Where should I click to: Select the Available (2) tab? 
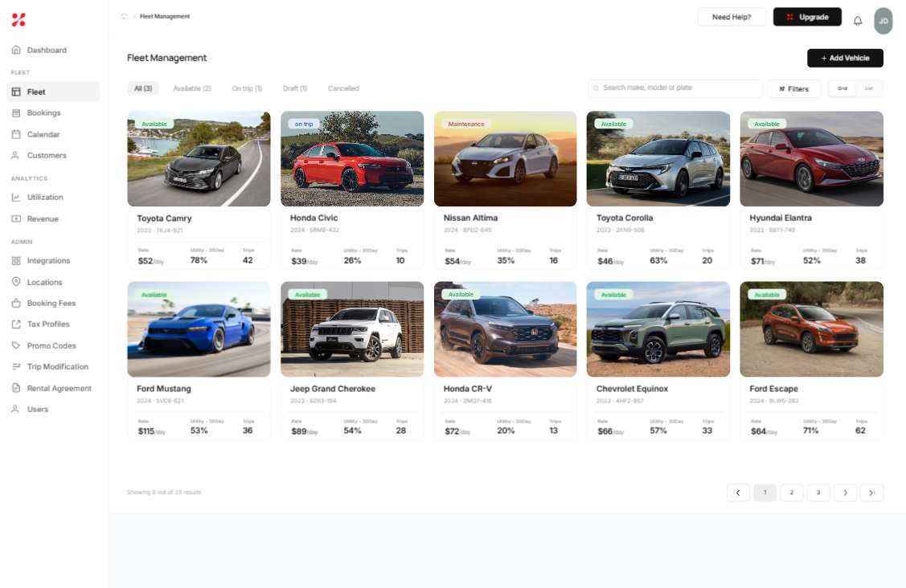tap(192, 88)
